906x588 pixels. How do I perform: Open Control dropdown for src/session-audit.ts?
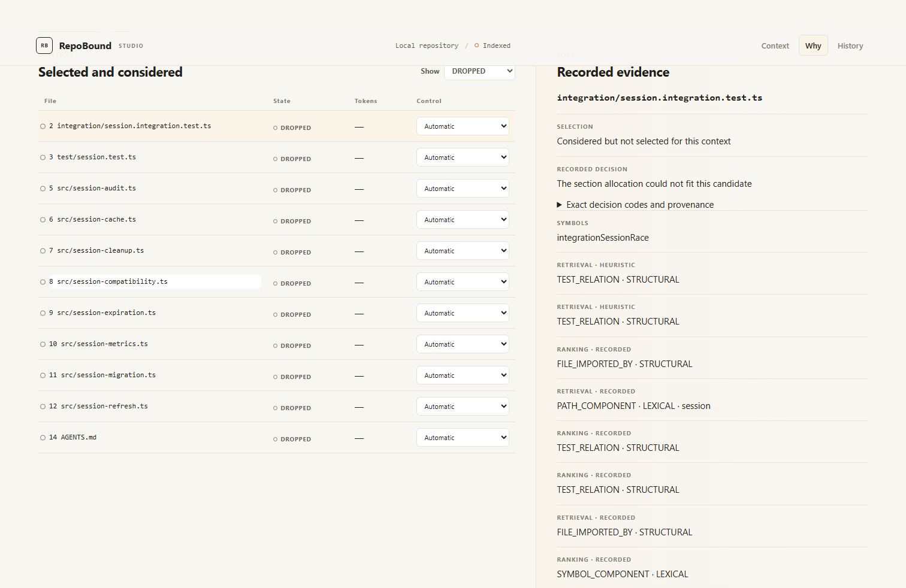[x=463, y=189]
